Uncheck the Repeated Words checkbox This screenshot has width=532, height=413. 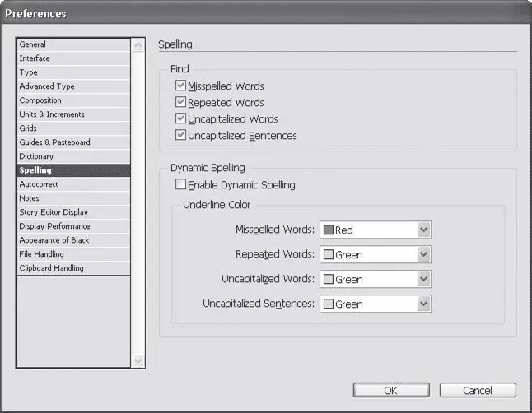[x=180, y=102]
